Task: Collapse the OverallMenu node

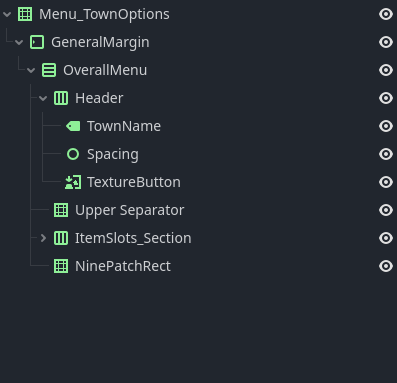Action: click(x=31, y=70)
